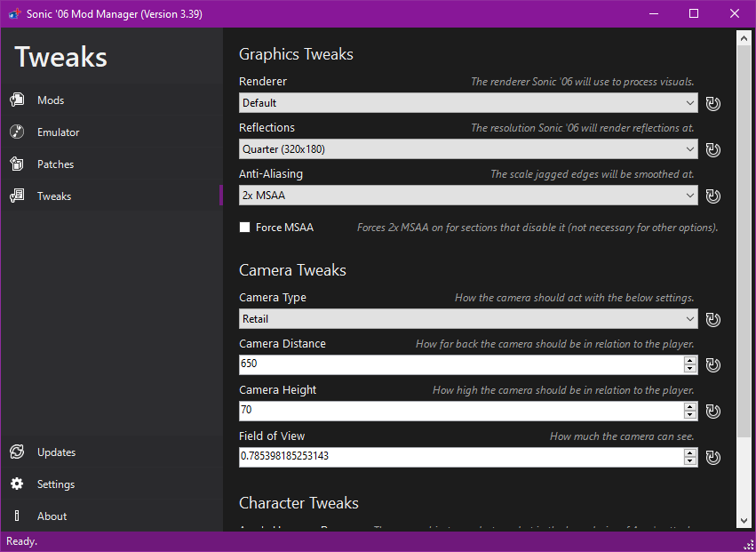756x552 pixels.
Task: Click the About info icon
Action: (17, 516)
